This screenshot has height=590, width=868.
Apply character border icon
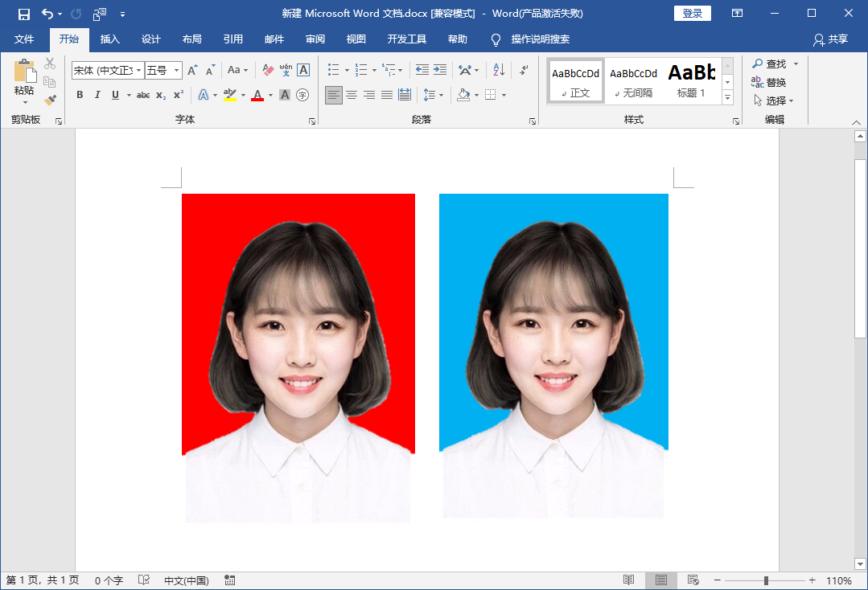(x=302, y=70)
